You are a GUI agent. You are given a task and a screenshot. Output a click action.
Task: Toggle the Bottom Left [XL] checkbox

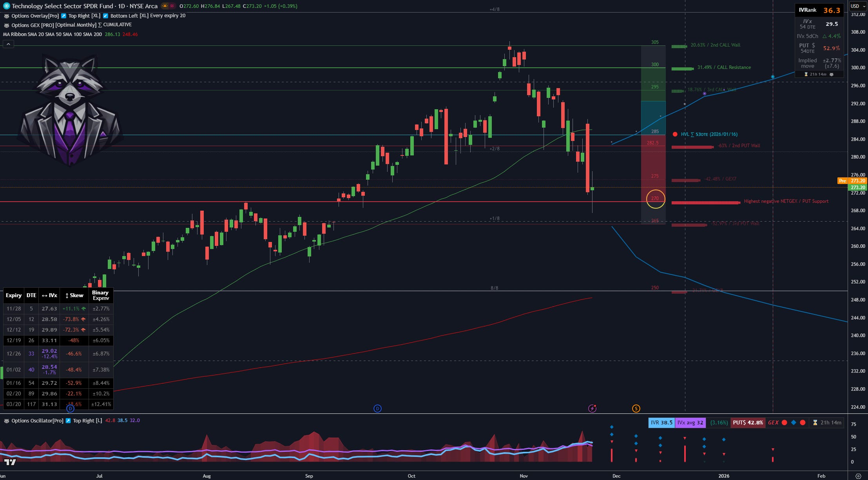pos(105,16)
